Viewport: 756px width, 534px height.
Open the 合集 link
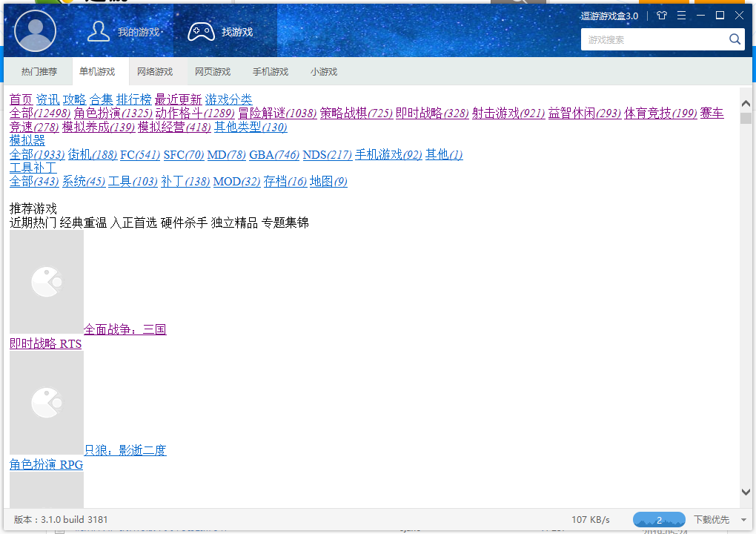102,99
